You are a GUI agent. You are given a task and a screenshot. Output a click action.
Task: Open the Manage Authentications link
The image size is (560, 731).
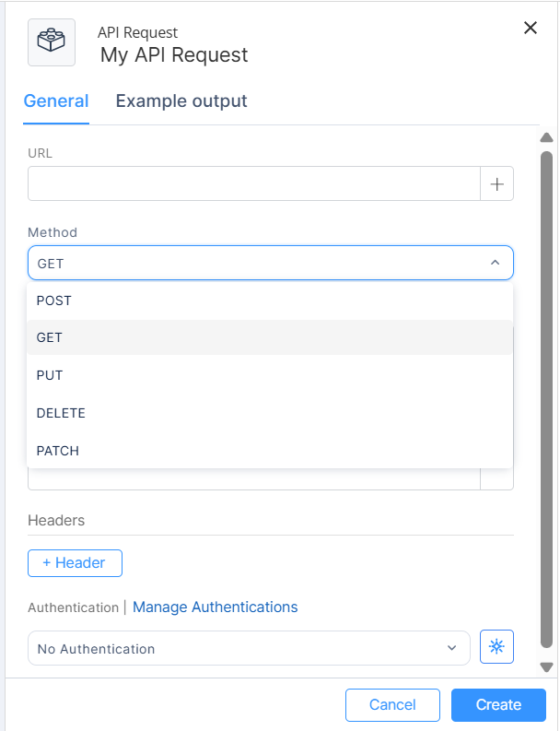[x=215, y=607]
